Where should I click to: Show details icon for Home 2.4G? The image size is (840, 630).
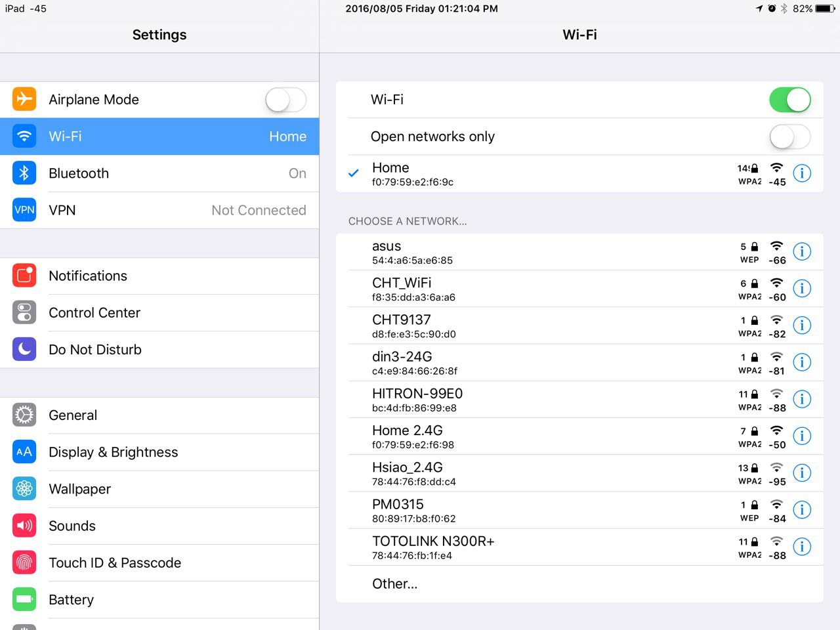[x=802, y=436]
